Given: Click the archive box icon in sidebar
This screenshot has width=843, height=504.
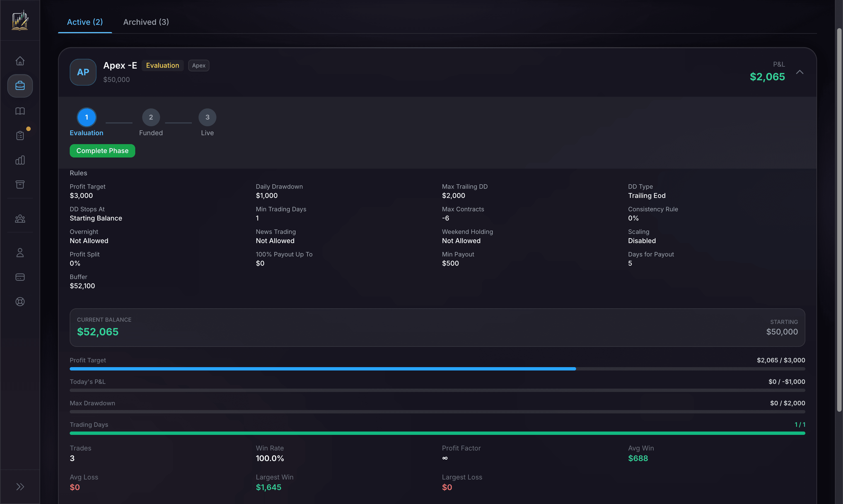Looking at the screenshot, I should (20, 185).
